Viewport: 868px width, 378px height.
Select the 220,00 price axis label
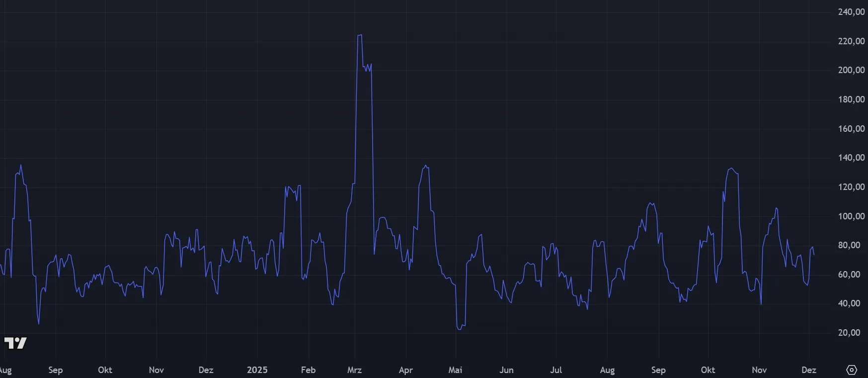click(851, 41)
